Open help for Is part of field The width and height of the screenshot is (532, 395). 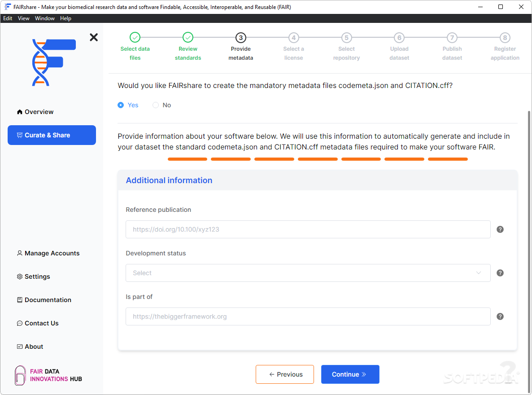(500, 316)
